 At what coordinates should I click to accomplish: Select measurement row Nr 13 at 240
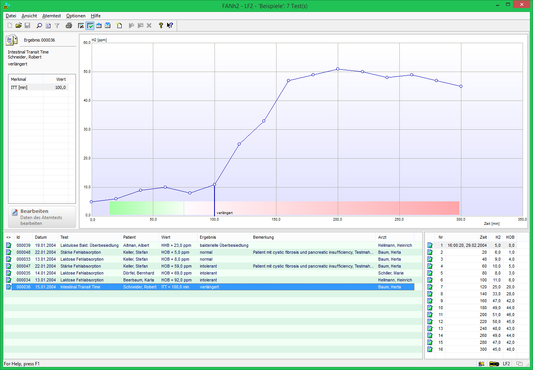pyautogui.click(x=472, y=329)
